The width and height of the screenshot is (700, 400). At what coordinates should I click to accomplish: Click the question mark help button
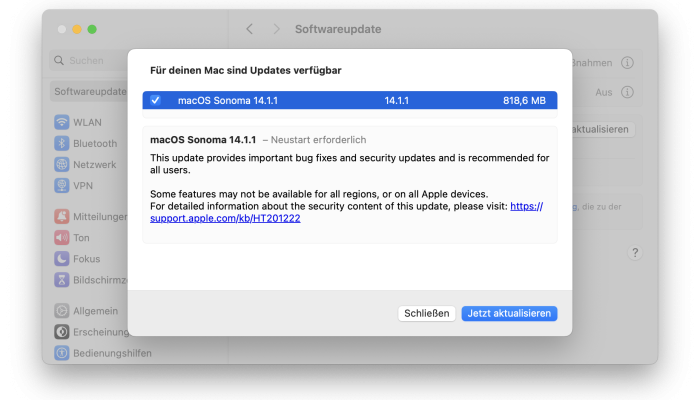pos(634,253)
